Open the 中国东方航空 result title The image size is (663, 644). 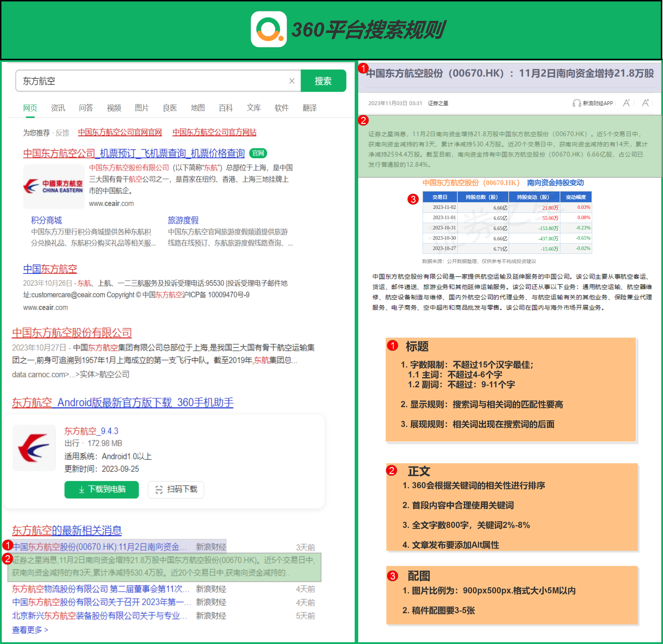pos(50,269)
